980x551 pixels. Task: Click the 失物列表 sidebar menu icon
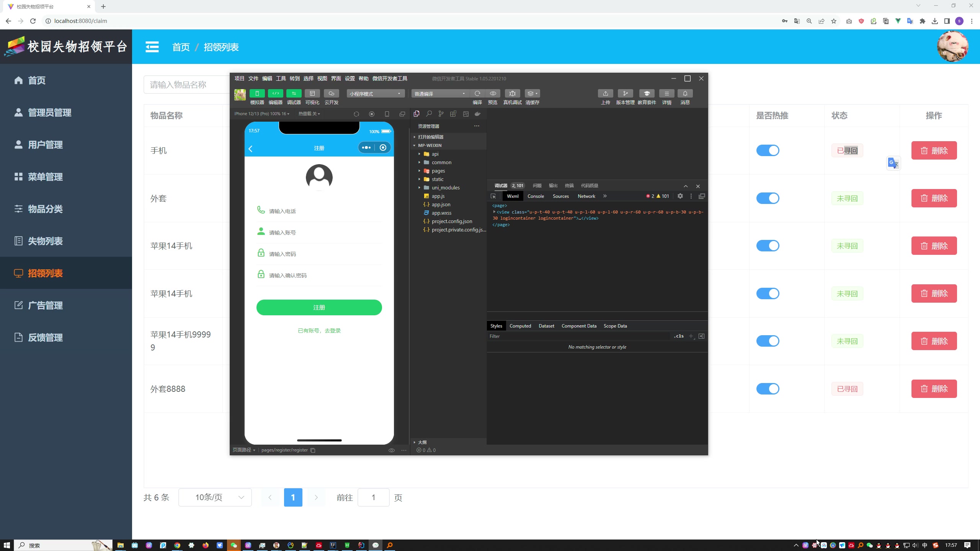click(18, 241)
